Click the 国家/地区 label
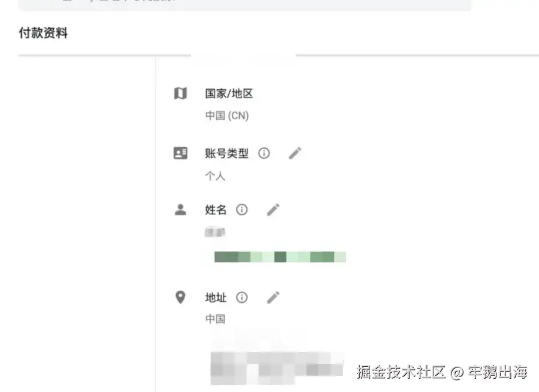Screen dimensions: 539x392 (229, 93)
